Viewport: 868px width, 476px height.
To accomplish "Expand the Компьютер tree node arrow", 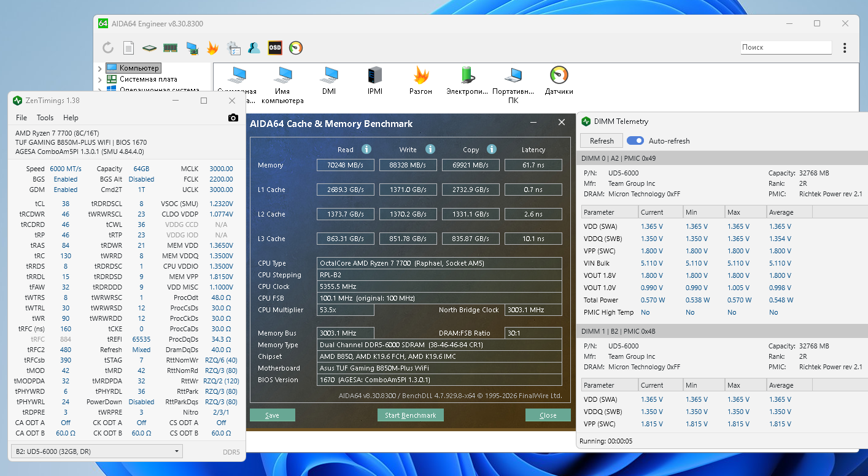I will pyautogui.click(x=100, y=68).
